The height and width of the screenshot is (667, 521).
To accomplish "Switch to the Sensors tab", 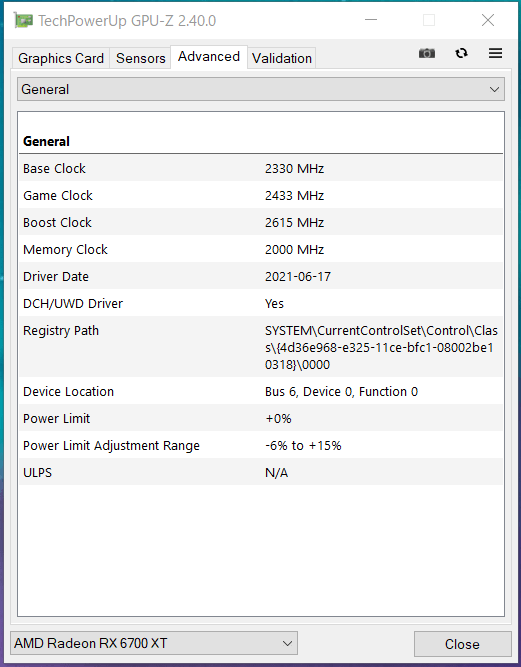I will pyautogui.click(x=140, y=58).
